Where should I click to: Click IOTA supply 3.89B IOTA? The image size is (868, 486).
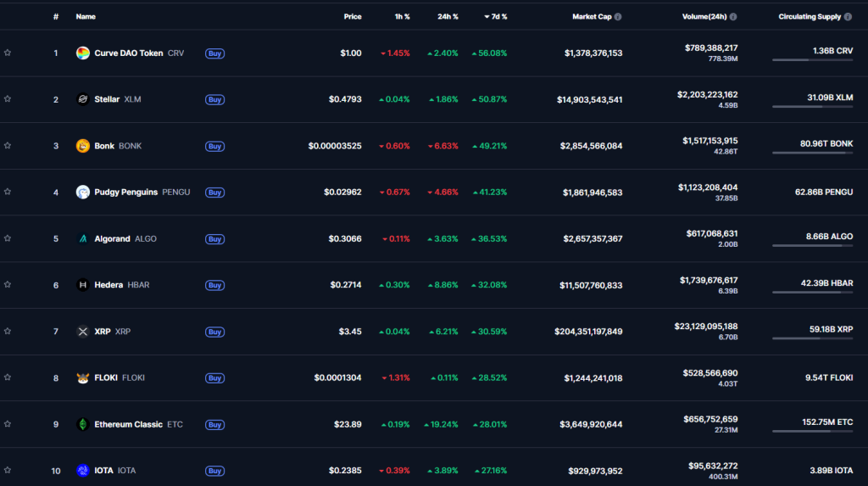[x=832, y=471]
